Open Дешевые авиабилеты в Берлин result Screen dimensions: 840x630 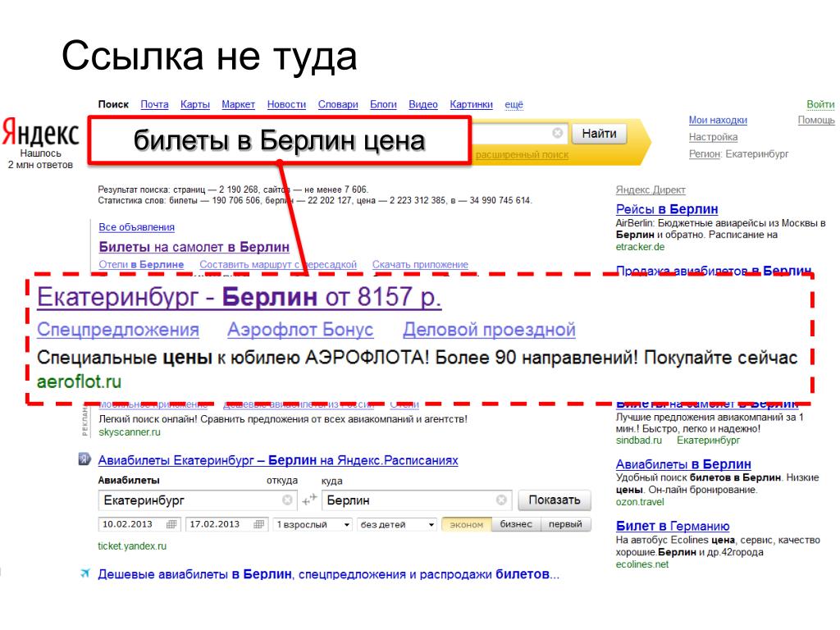click(x=328, y=574)
